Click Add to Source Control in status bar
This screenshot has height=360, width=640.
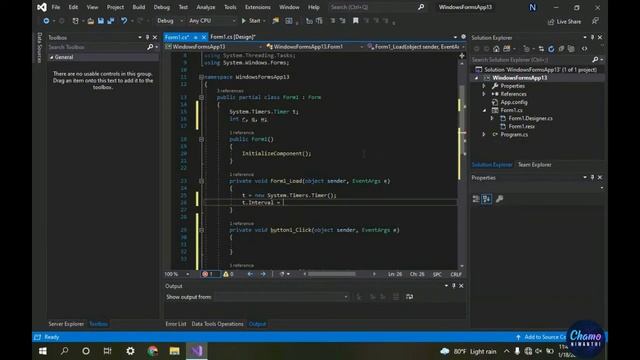pyautogui.click(x=541, y=337)
